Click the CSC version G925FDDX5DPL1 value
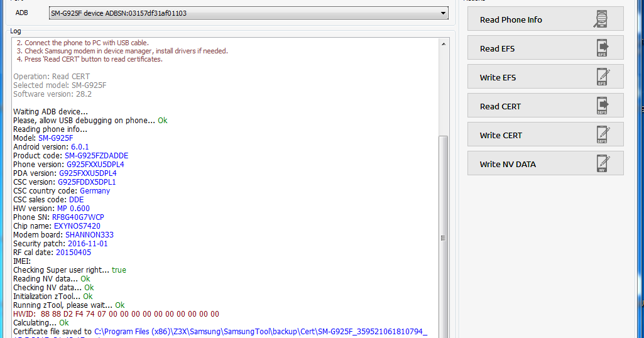Viewport: 644px width, 338px height. [x=87, y=182]
